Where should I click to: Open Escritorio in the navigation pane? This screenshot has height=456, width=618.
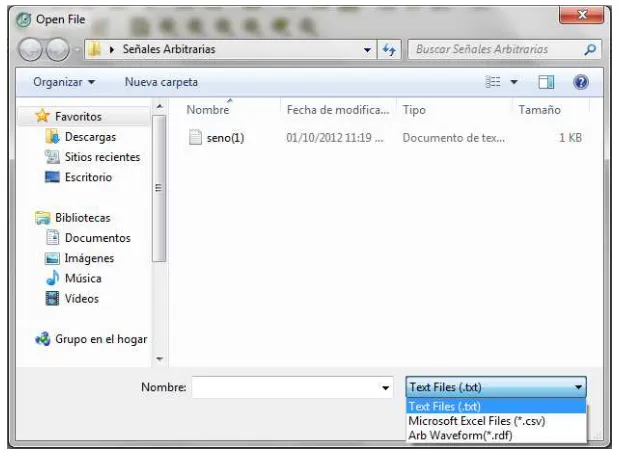click(x=88, y=177)
